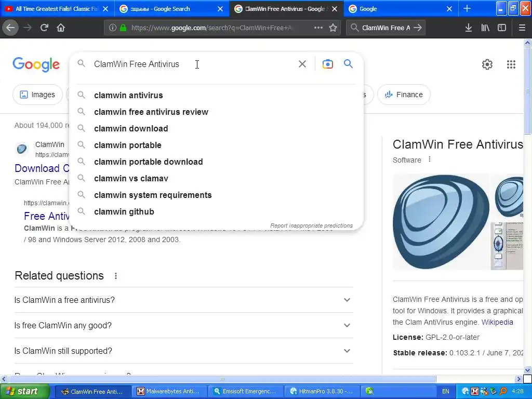
Task: Select the Finance filter chip
Action: point(404,95)
